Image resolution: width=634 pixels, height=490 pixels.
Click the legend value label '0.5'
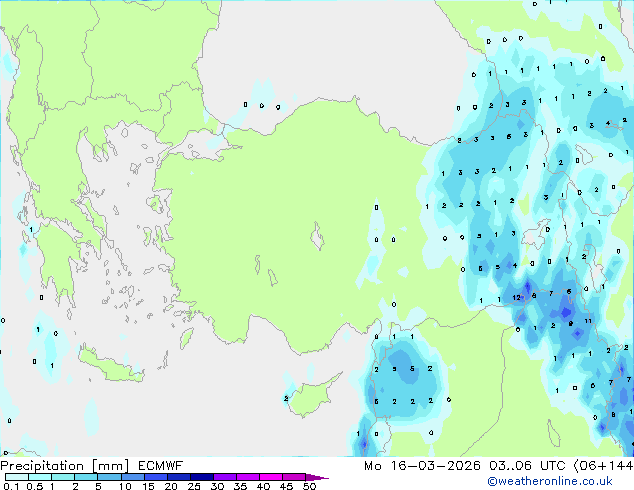coord(35,486)
